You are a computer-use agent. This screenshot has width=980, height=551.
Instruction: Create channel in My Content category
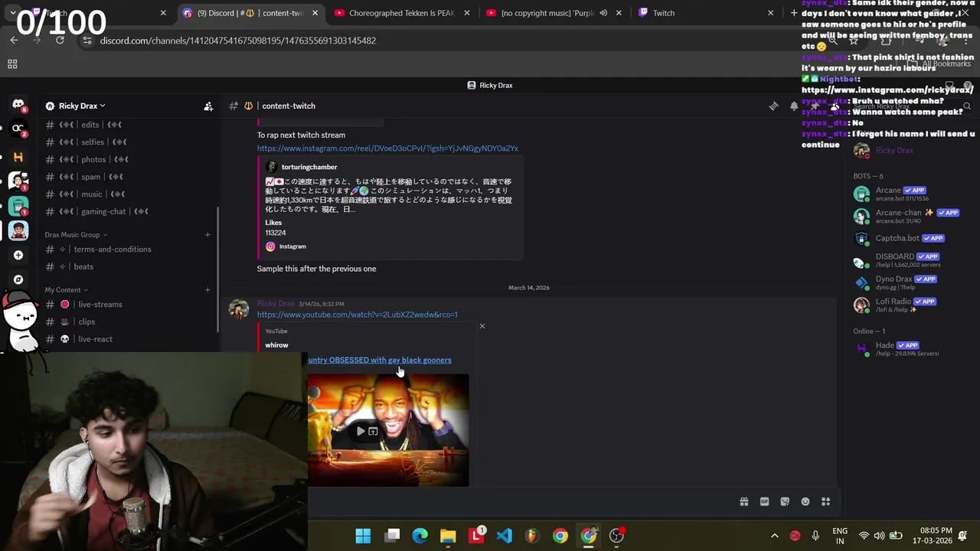207,290
